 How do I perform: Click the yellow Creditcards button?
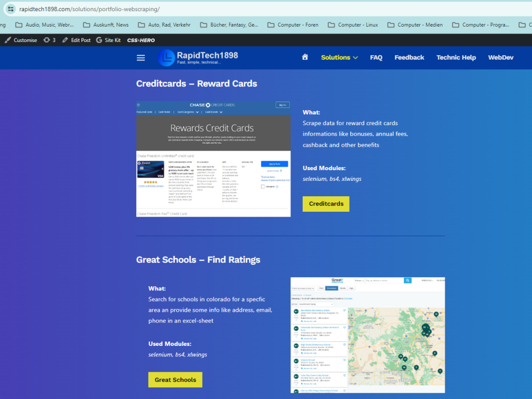point(326,204)
